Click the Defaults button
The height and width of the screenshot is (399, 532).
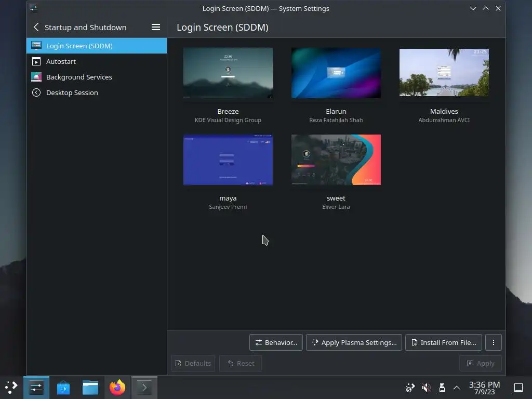(x=193, y=363)
